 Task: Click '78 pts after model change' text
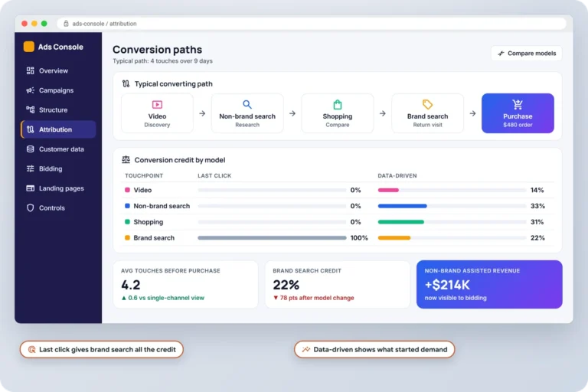(x=317, y=298)
